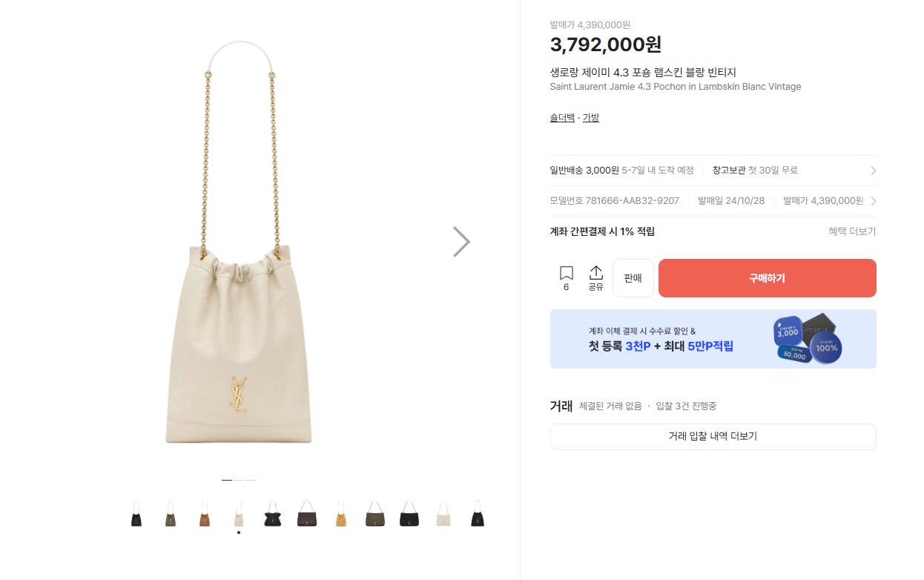Screen dimensions: 924x580
Task: Open the 가방 category link
Action: [590, 116]
